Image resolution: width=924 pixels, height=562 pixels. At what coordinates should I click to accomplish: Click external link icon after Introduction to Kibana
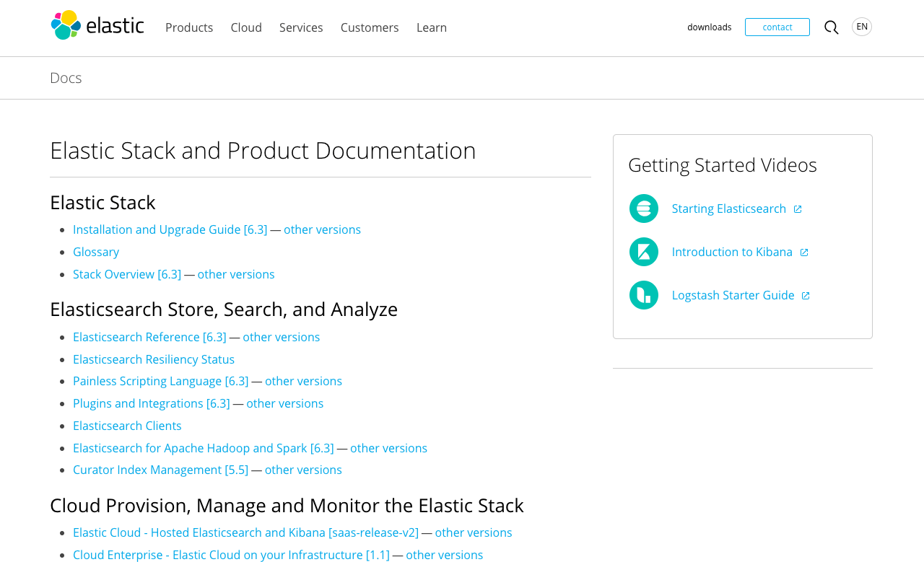click(804, 253)
